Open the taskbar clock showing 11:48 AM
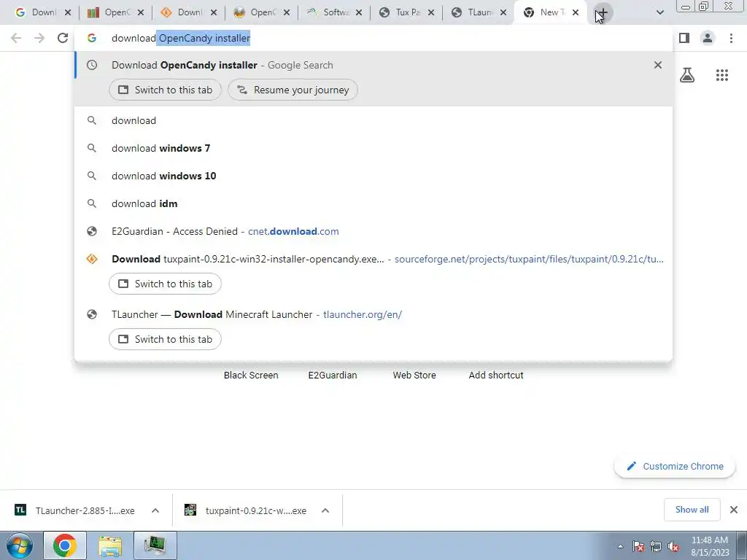747x560 pixels. coord(710,546)
